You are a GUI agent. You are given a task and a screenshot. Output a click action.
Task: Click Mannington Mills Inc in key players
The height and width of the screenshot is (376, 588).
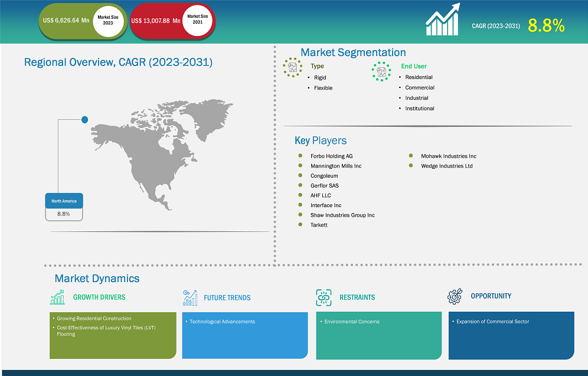[x=336, y=166]
